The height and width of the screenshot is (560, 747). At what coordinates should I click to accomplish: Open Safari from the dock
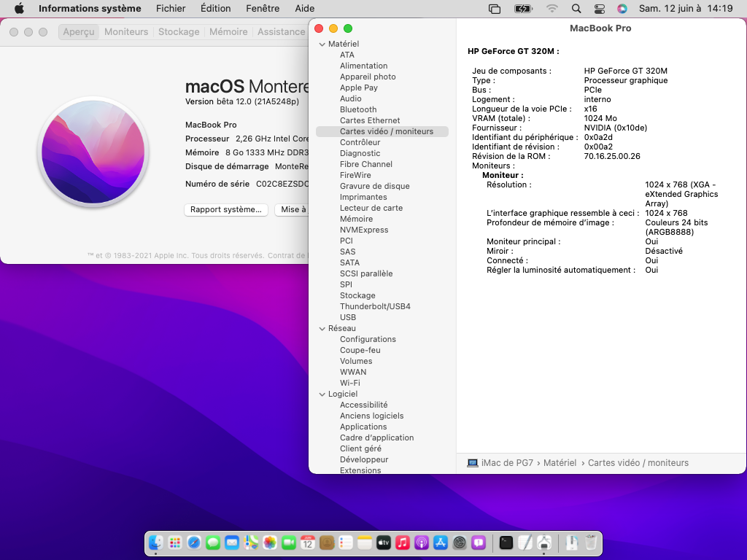[x=194, y=542]
